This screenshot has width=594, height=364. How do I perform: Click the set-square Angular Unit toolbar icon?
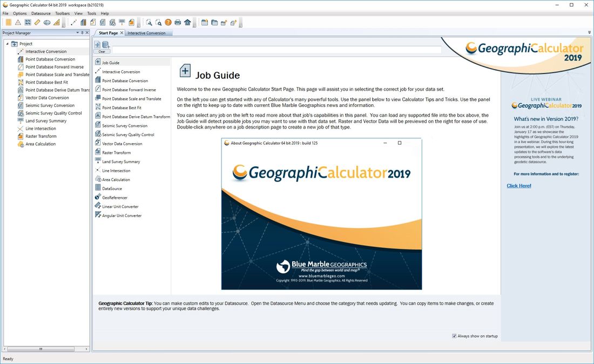(57, 22)
